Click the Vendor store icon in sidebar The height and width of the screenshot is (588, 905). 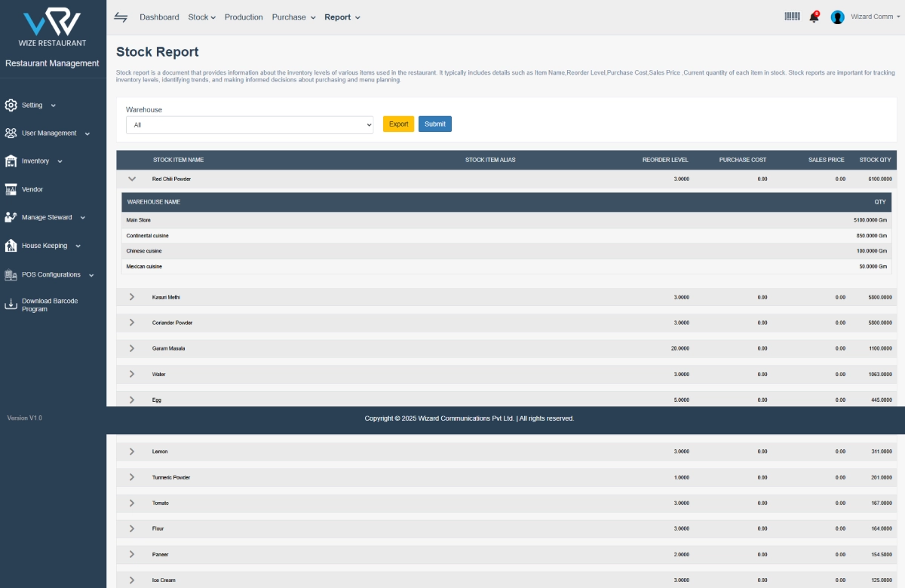click(11, 189)
